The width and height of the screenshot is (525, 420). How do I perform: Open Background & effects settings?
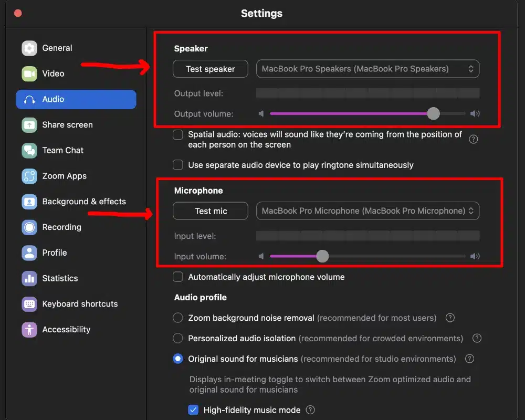[x=76, y=202]
